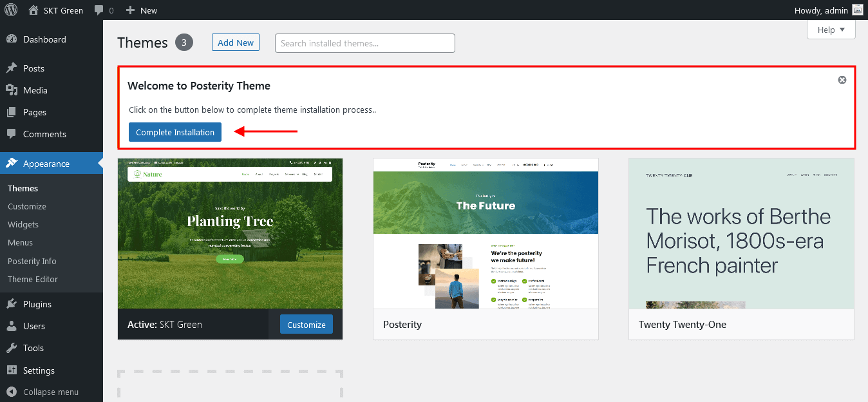Click the Active: SKT Green label
Image resolution: width=868 pixels, height=402 pixels.
coord(165,325)
